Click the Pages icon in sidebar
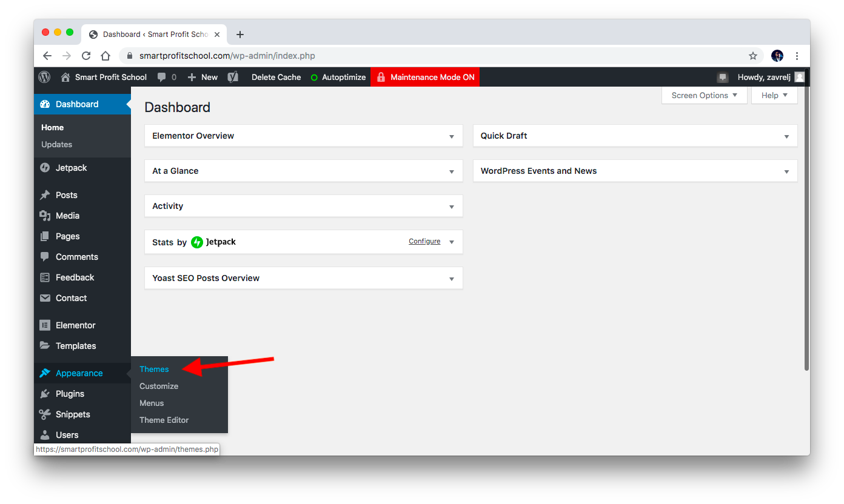 coord(45,236)
